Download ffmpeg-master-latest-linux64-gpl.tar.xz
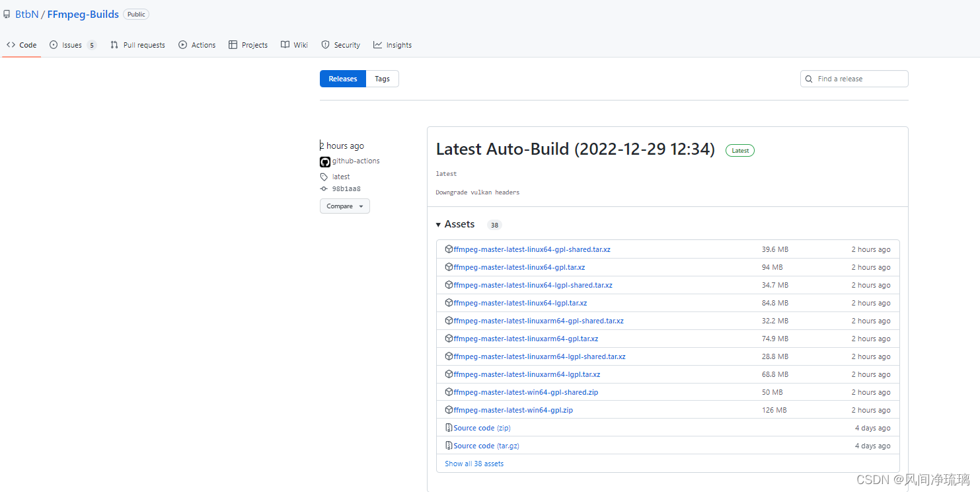The height and width of the screenshot is (492, 980). (519, 267)
